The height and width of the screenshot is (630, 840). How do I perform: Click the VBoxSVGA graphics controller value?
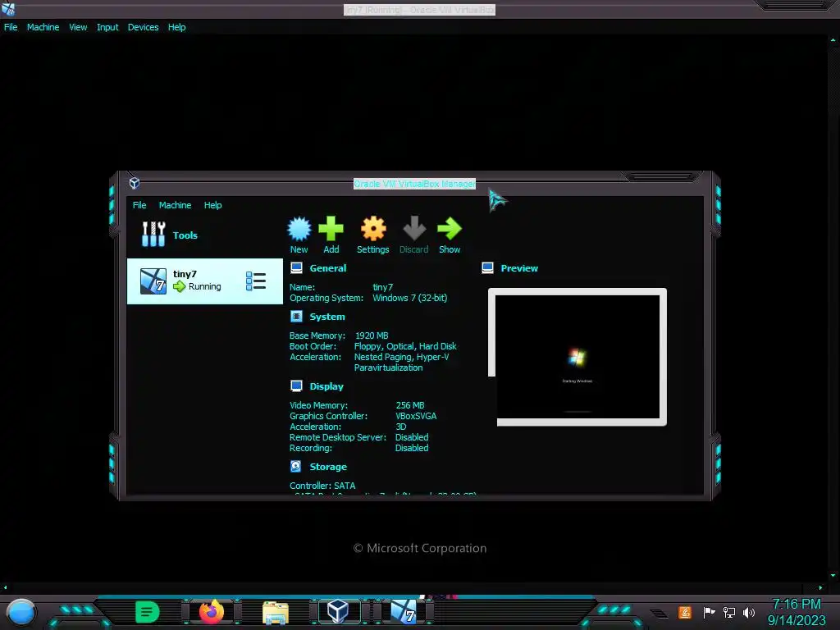pyautogui.click(x=416, y=416)
